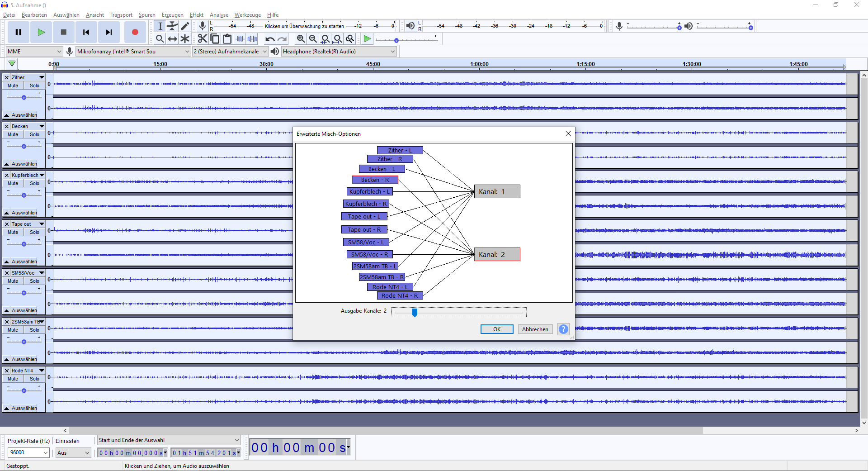
Task: Toggle Solo on the Zither track
Action: coord(34,86)
